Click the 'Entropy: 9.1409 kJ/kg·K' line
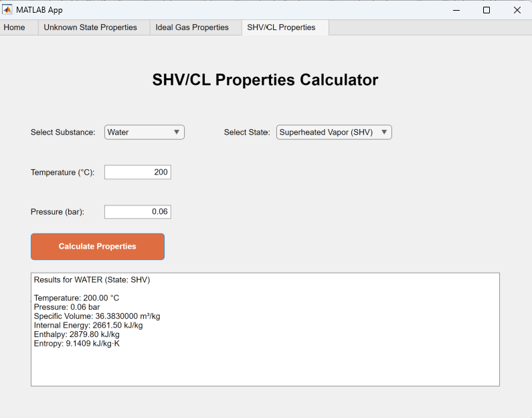Image resolution: width=532 pixels, height=418 pixels. 77,344
